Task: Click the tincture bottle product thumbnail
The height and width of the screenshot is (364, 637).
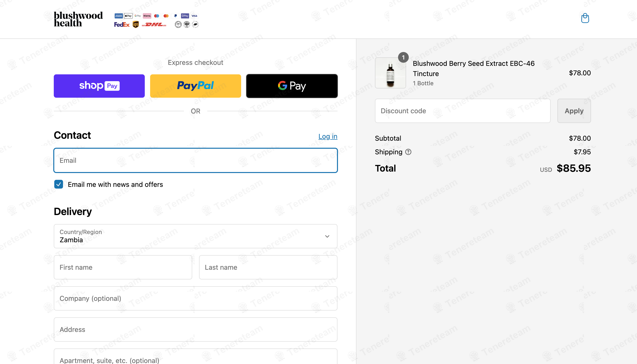Action: pos(391,73)
